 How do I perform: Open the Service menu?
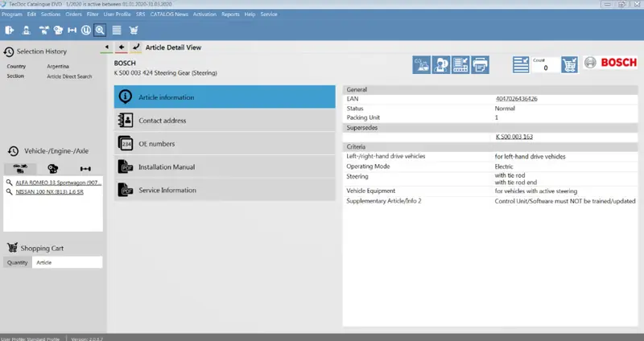tap(269, 14)
